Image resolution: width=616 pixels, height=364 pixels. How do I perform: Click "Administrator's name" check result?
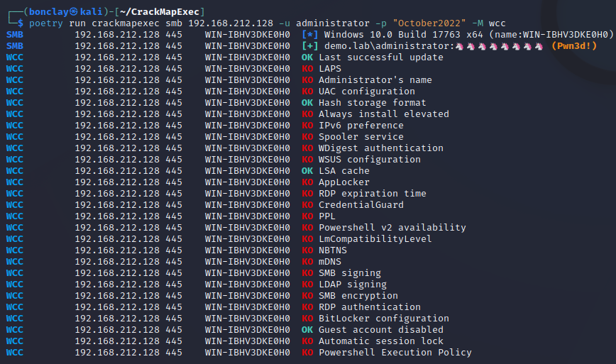click(375, 80)
